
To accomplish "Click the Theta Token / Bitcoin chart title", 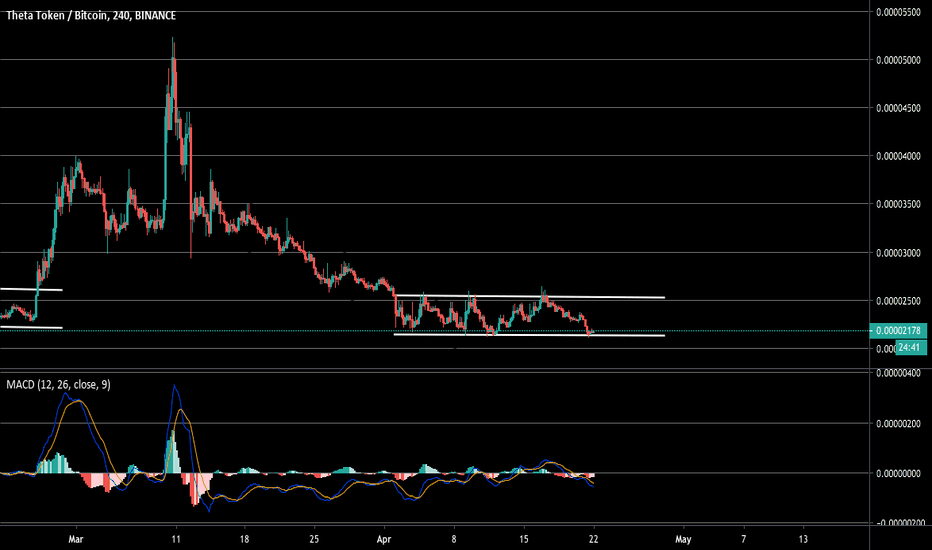I will [x=91, y=15].
